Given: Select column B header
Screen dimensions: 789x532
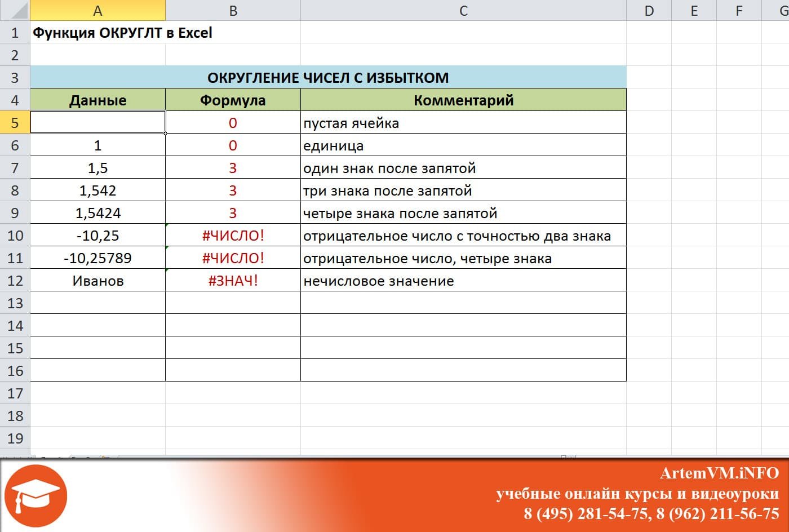Looking at the screenshot, I should click(x=233, y=10).
